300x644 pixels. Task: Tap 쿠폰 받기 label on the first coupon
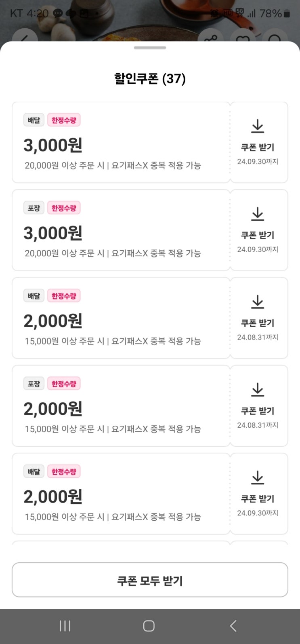[x=258, y=148]
